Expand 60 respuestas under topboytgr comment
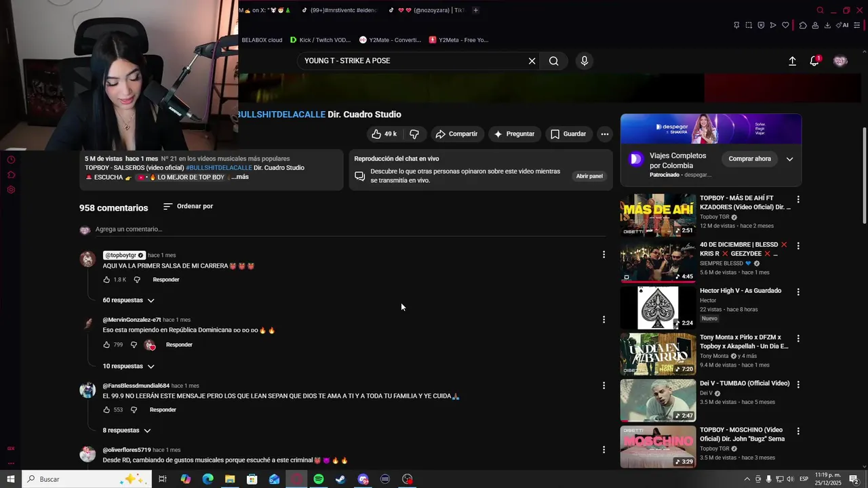The height and width of the screenshot is (488, 868). [129, 300]
